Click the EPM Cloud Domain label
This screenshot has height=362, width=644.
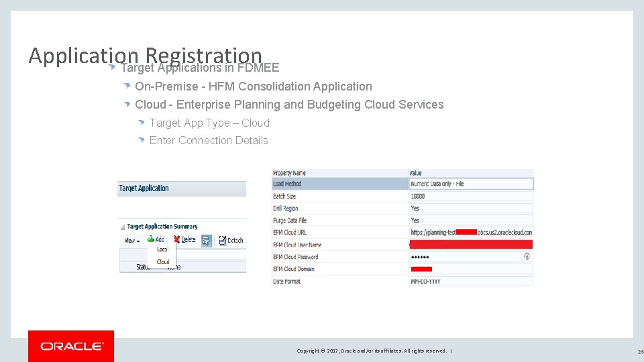(x=294, y=269)
